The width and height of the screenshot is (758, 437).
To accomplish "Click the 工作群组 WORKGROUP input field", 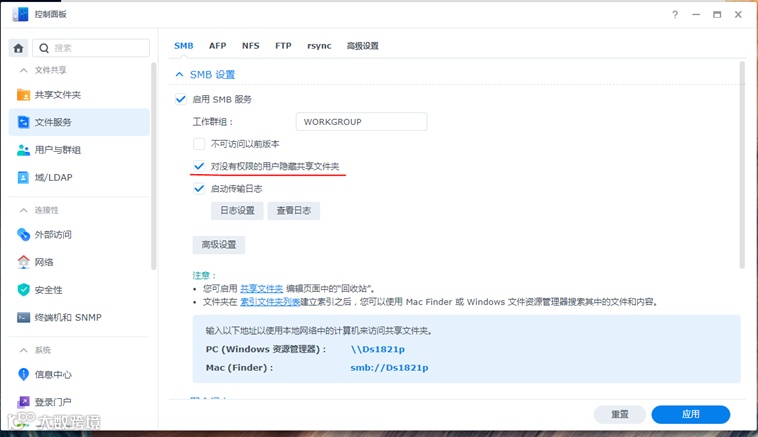I will (361, 122).
